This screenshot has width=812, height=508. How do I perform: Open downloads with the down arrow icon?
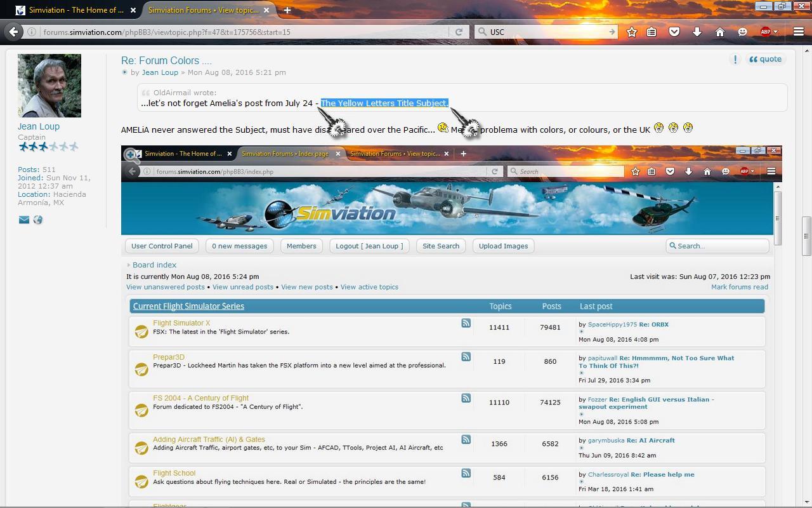click(697, 32)
